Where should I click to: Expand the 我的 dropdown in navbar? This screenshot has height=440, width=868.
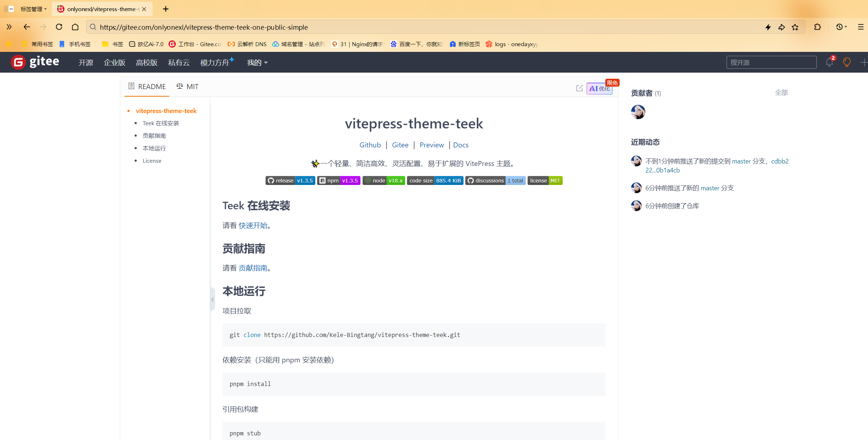pyautogui.click(x=257, y=63)
